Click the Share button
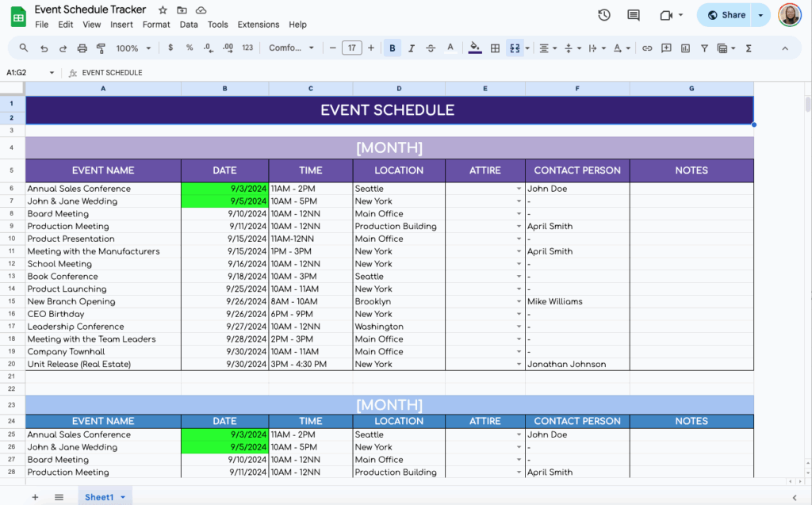The height and width of the screenshot is (505, 812). tap(726, 14)
